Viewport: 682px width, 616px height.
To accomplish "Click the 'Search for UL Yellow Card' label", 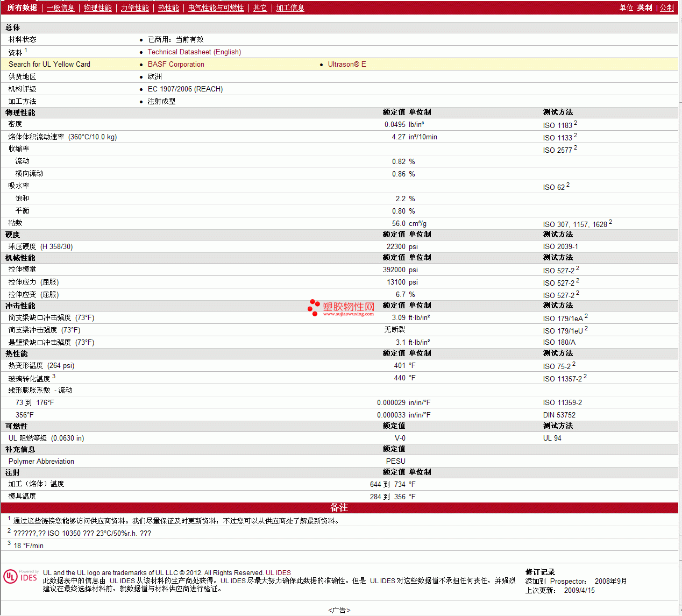I will tap(49, 64).
